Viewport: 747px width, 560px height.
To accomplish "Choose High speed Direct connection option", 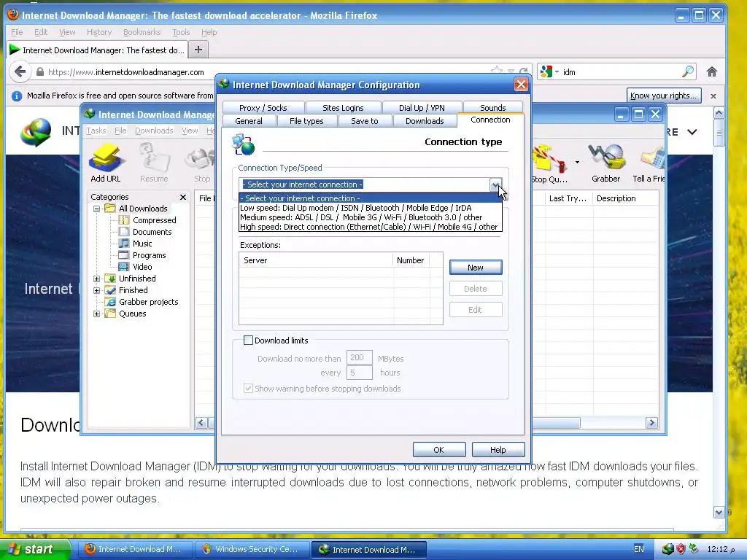I will 370,227.
